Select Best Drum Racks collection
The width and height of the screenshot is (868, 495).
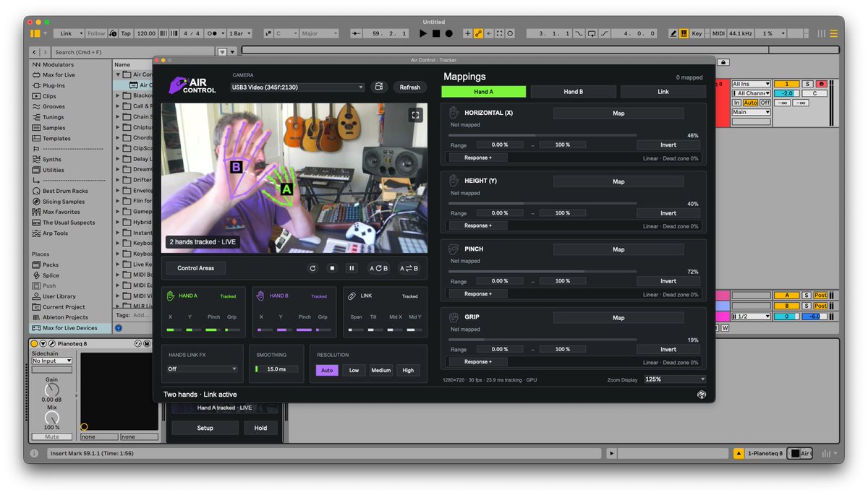[x=65, y=191]
